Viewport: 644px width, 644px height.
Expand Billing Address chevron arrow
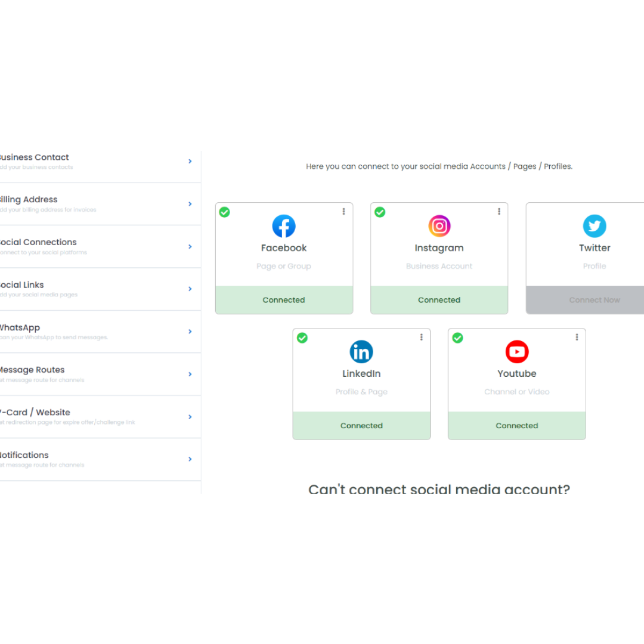(x=190, y=204)
